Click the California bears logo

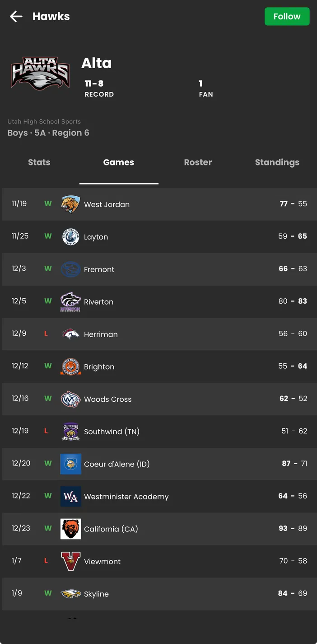pos(70,529)
